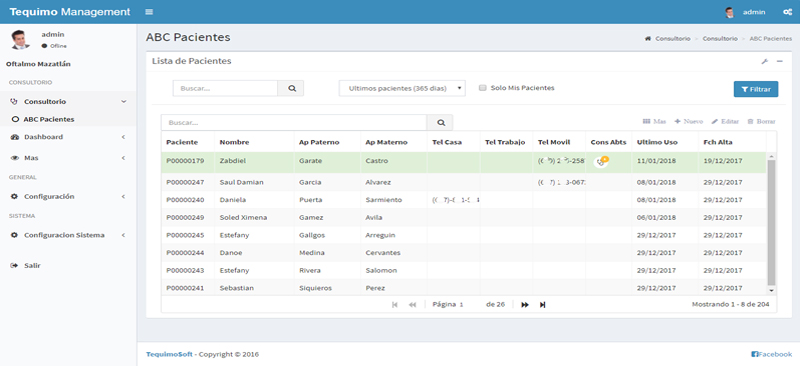Enable the Solo Mis Pacientes checkbox
Screen dimensions: 800x366
(x=482, y=88)
